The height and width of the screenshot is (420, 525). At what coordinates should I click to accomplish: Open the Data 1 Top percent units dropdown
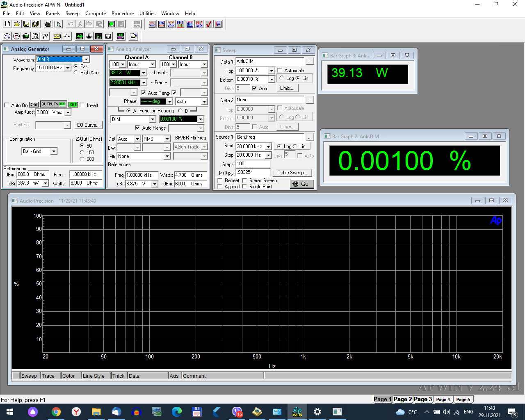[272, 71]
